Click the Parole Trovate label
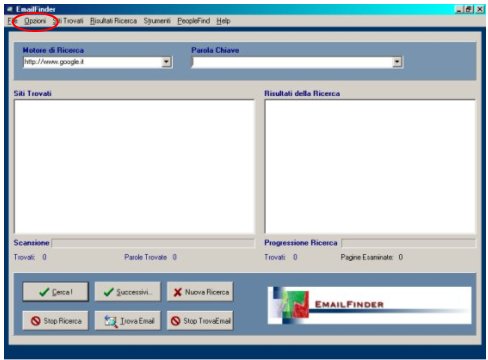Screen dimensions: 488x360 click(x=146, y=257)
